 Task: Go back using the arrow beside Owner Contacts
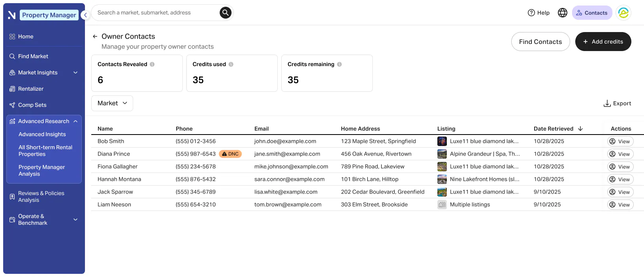95,36
